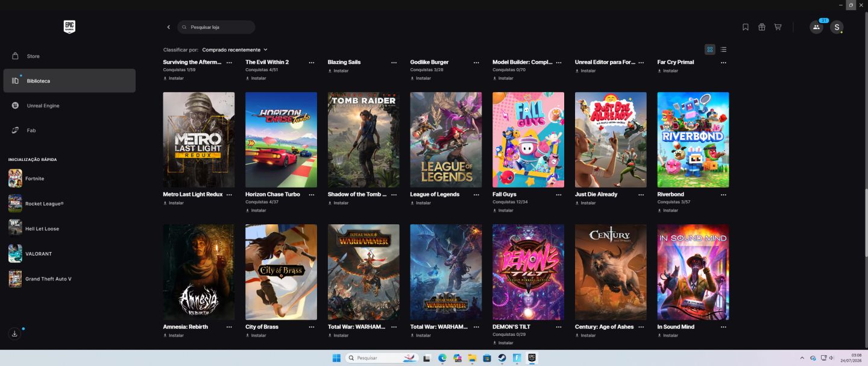Open City of Brass cover art
The height and width of the screenshot is (366, 868).
pyautogui.click(x=281, y=272)
